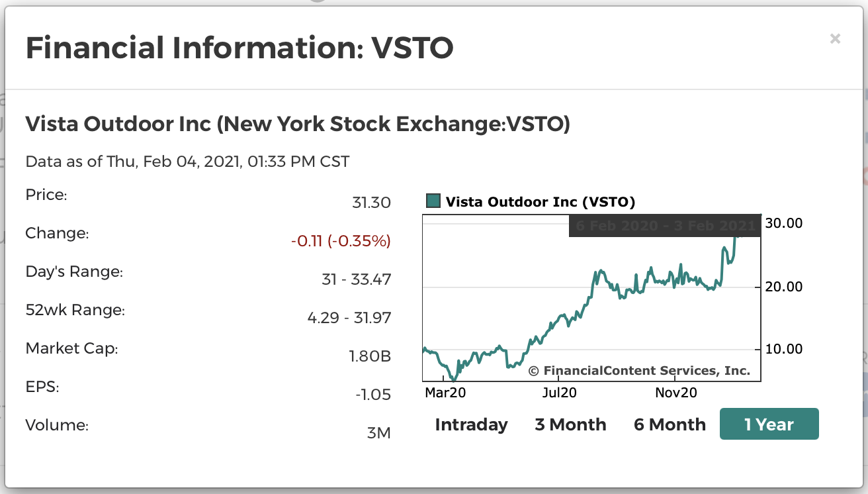Click the price value 31.30
868x494 pixels.
[x=371, y=203]
